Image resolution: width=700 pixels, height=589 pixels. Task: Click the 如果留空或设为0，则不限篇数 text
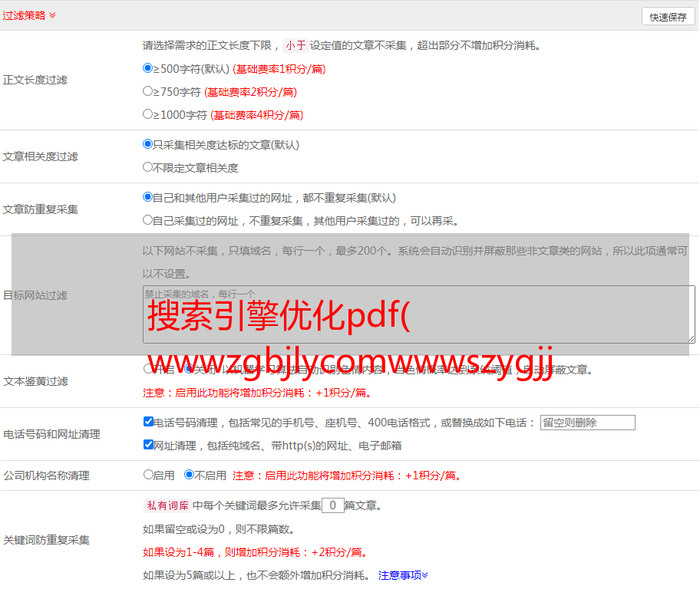[219, 529]
